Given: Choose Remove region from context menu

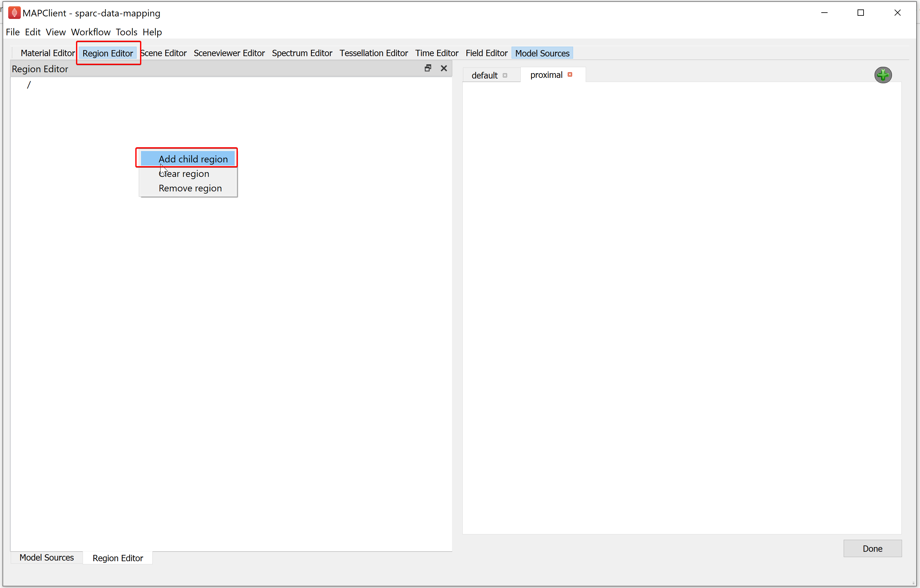Looking at the screenshot, I should (188, 188).
